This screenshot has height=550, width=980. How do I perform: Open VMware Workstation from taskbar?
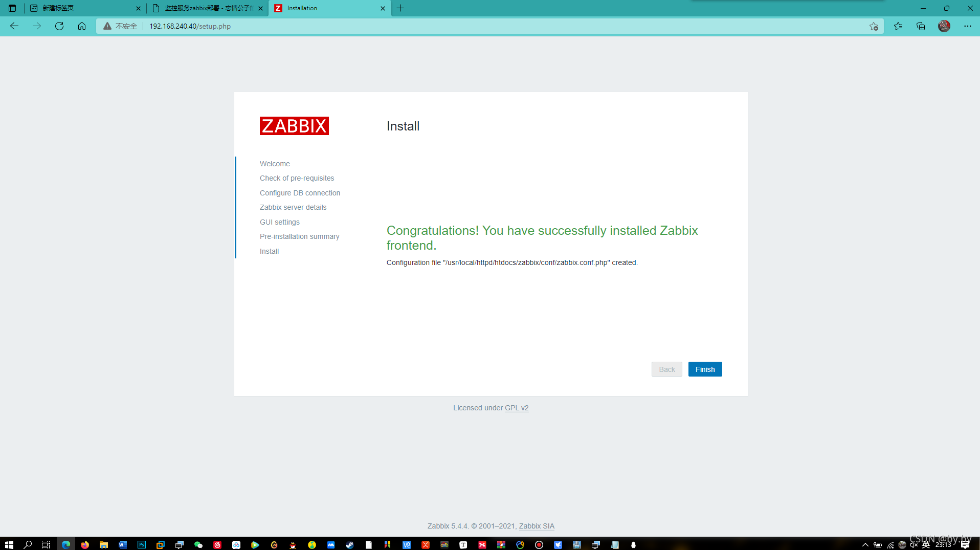pyautogui.click(x=161, y=545)
